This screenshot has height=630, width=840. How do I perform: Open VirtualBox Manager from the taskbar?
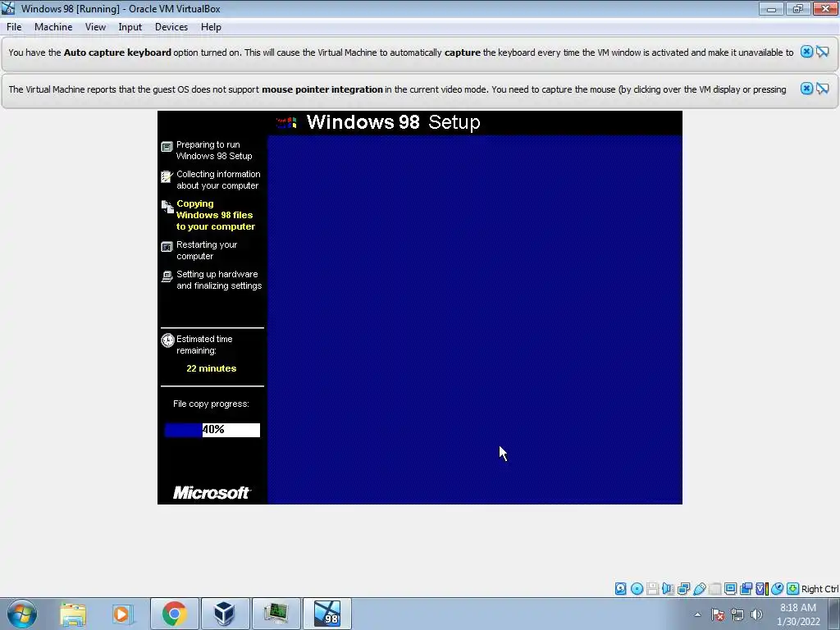pos(224,614)
